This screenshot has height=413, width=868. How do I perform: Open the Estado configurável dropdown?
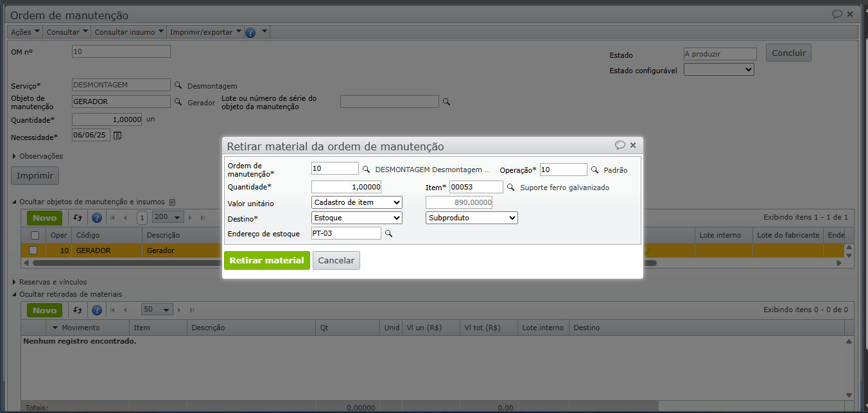(719, 69)
